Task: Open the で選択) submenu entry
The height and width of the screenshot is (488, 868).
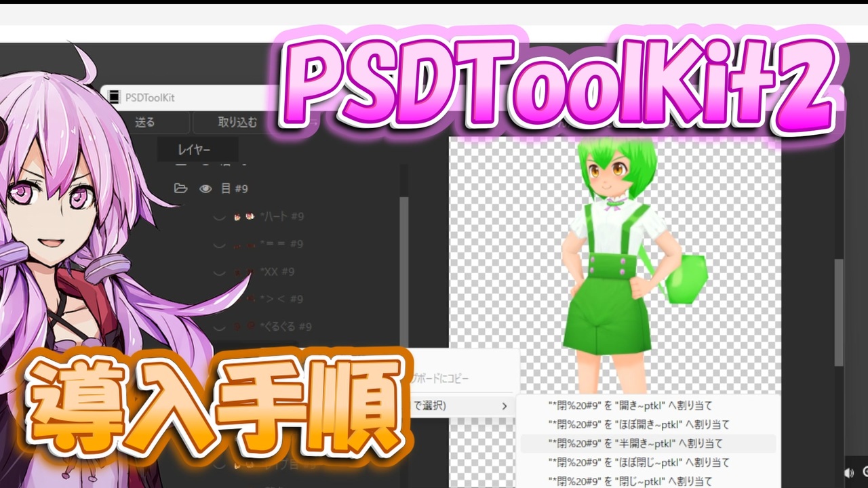Action: pyautogui.click(x=461, y=406)
